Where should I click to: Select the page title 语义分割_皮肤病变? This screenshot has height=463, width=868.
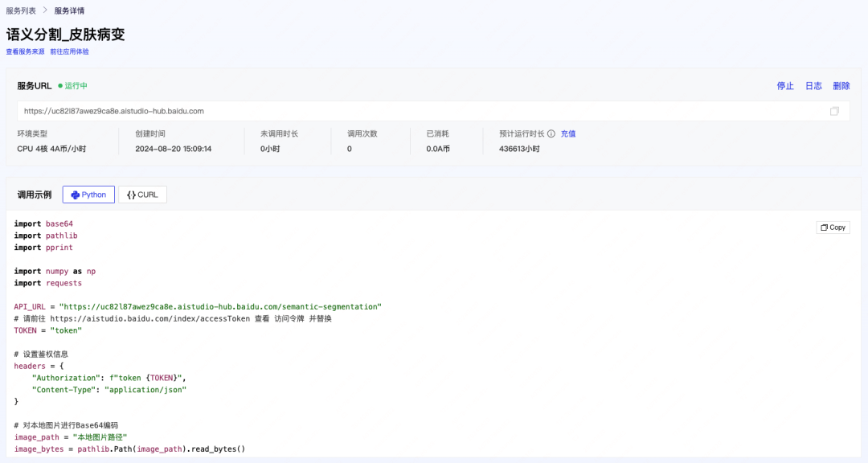(x=66, y=35)
